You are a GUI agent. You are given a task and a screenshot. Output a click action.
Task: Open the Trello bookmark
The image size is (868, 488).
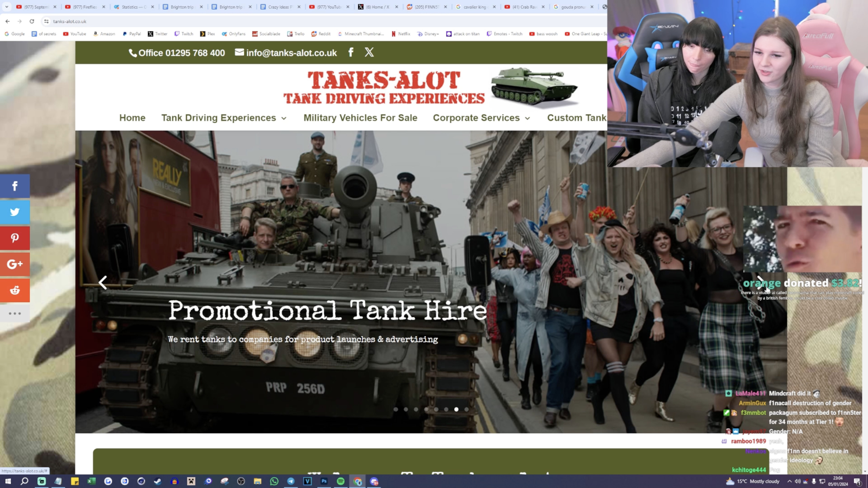coord(296,34)
